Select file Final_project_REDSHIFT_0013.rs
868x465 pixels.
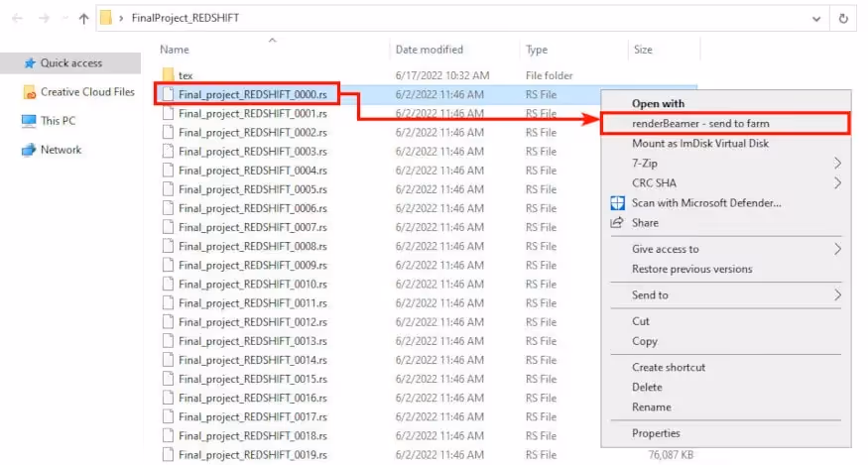click(x=252, y=340)
